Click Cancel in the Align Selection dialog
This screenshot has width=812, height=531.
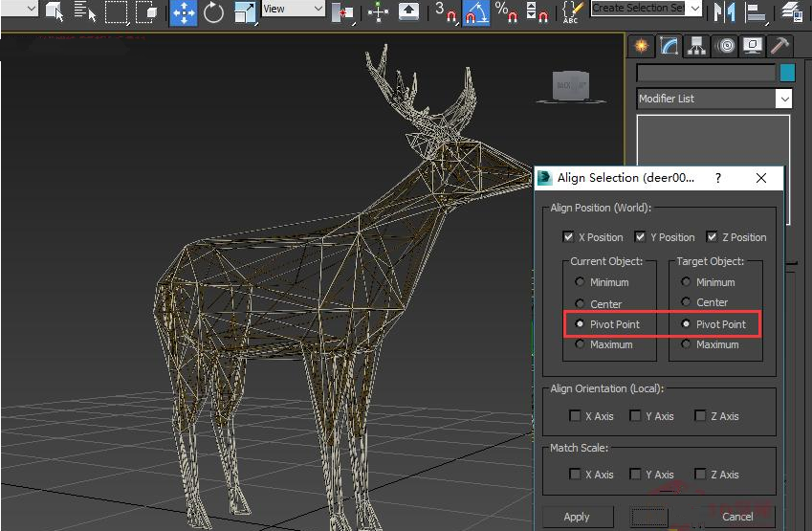(737, 517)
